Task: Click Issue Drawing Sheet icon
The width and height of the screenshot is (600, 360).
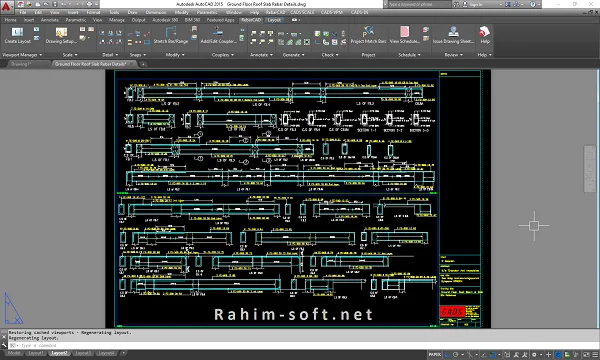Action: pos(453,32)
